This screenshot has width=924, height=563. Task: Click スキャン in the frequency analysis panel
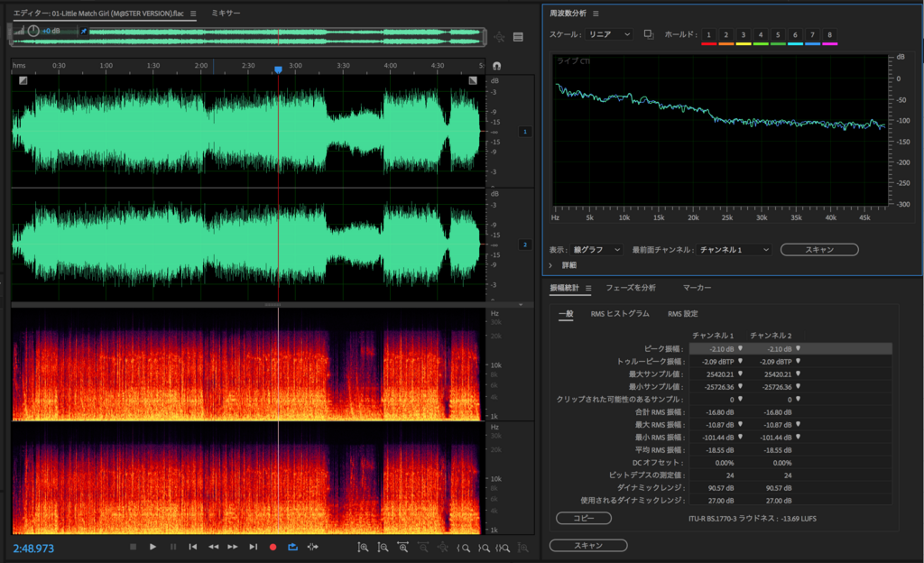[819, 250]
